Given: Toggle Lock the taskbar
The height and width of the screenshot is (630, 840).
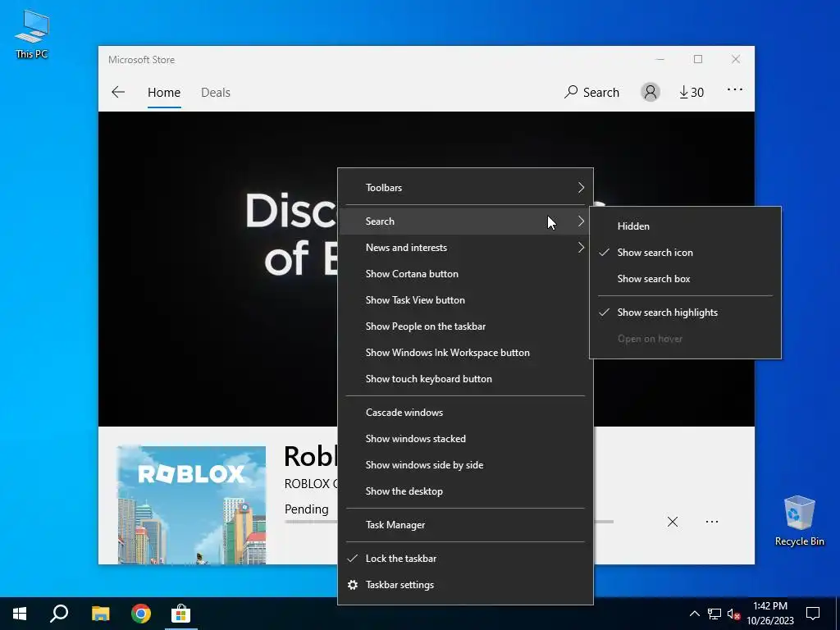Looking at the screenshot, I should 466,559.
